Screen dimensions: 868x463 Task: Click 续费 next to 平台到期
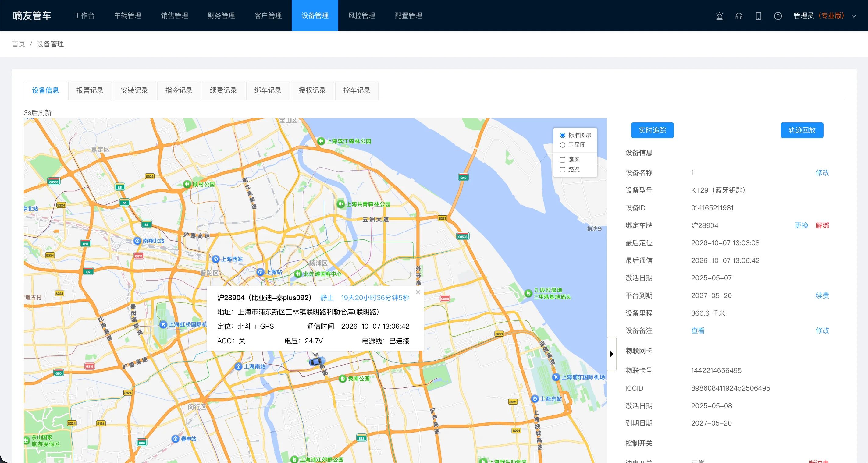tap(822, 295)
